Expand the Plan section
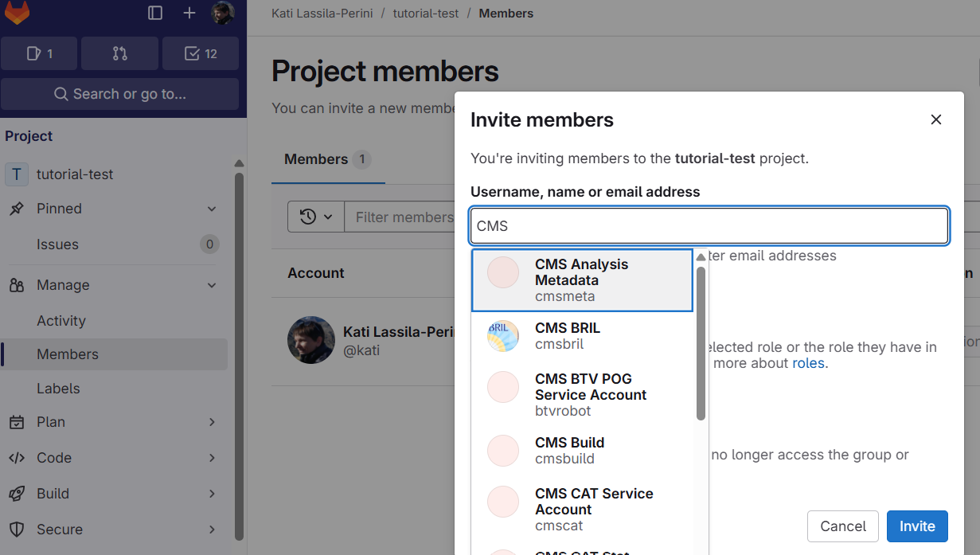Screen dimensions: 980x555 pos(212,422)
